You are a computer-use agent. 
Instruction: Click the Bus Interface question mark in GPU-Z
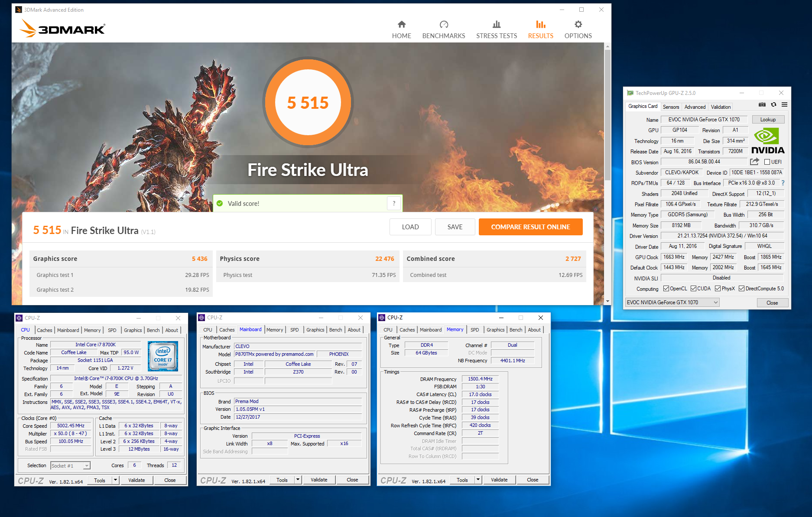[783, 183]
